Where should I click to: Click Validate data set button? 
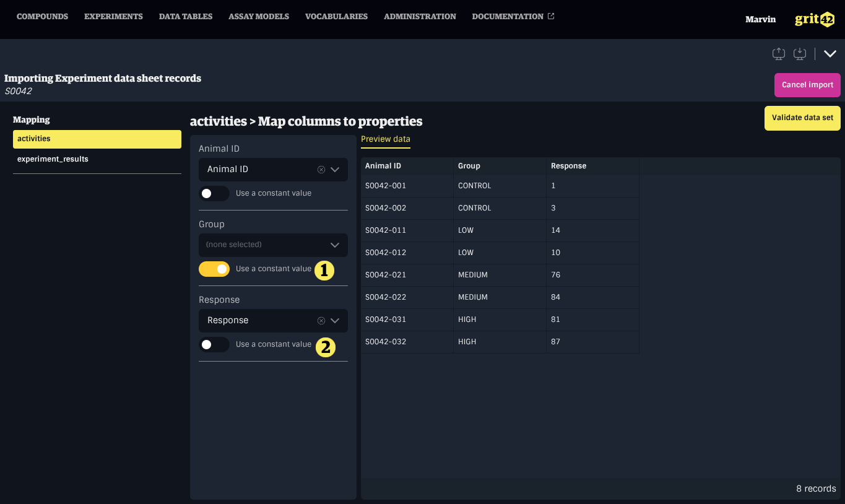[x=802, y=118]
